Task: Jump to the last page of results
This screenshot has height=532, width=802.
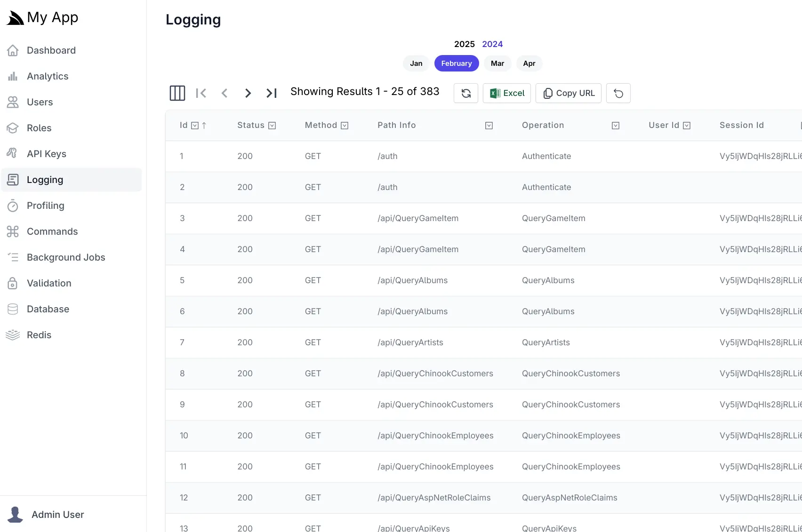Action: [272, 93]
